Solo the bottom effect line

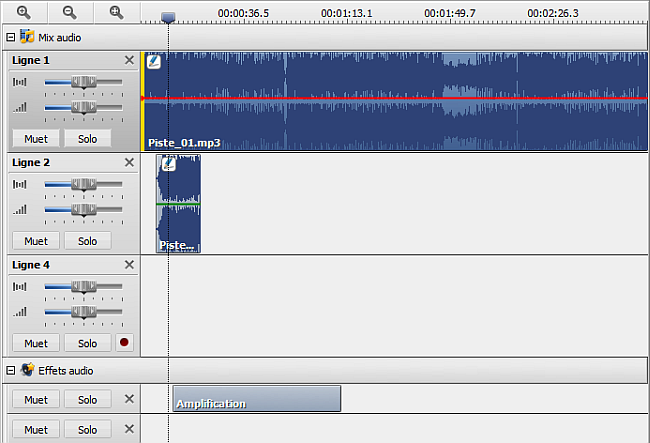click(x=87, y=430)
